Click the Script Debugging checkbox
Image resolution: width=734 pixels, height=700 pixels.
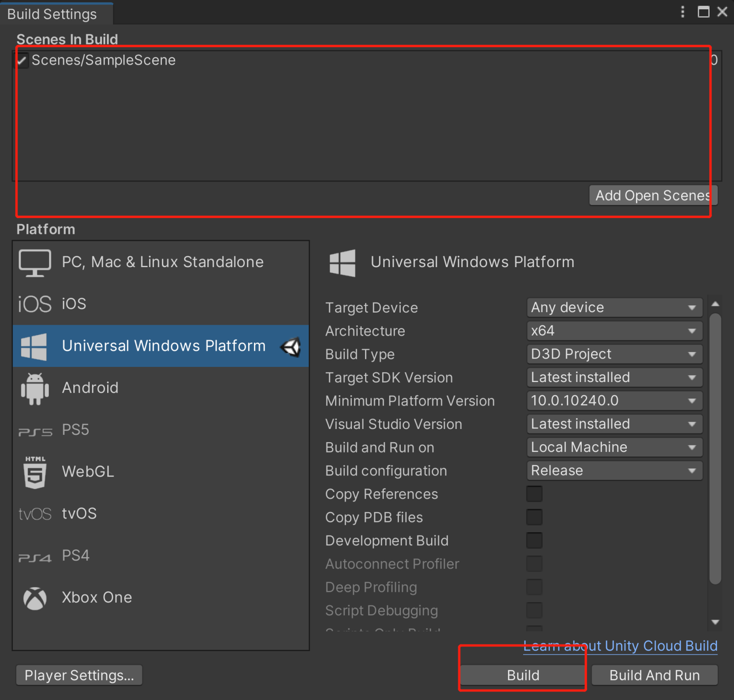click(x=534, y=610)
